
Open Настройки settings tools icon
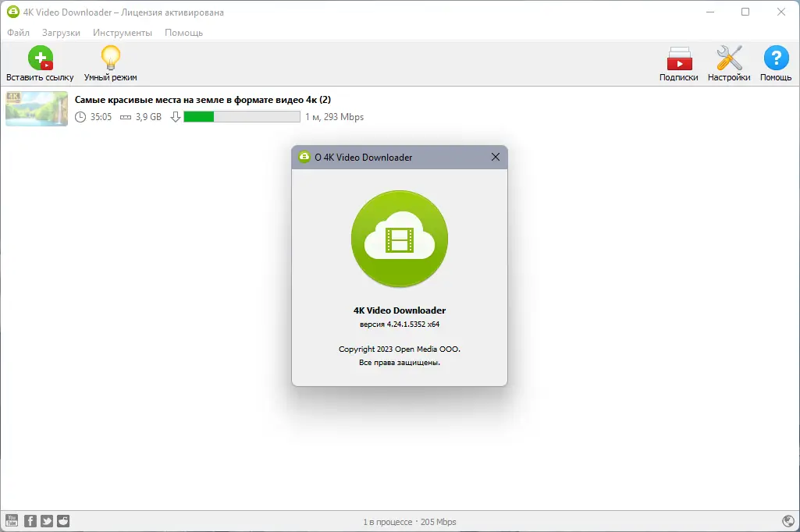[x=729, y=58]
